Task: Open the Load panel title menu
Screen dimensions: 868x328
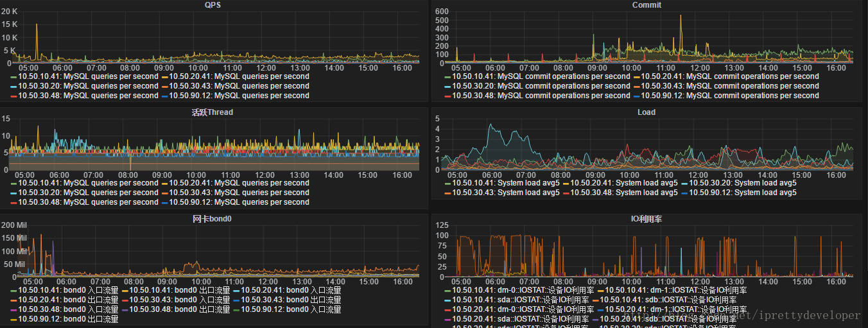Action: click(x=647, y=112)
